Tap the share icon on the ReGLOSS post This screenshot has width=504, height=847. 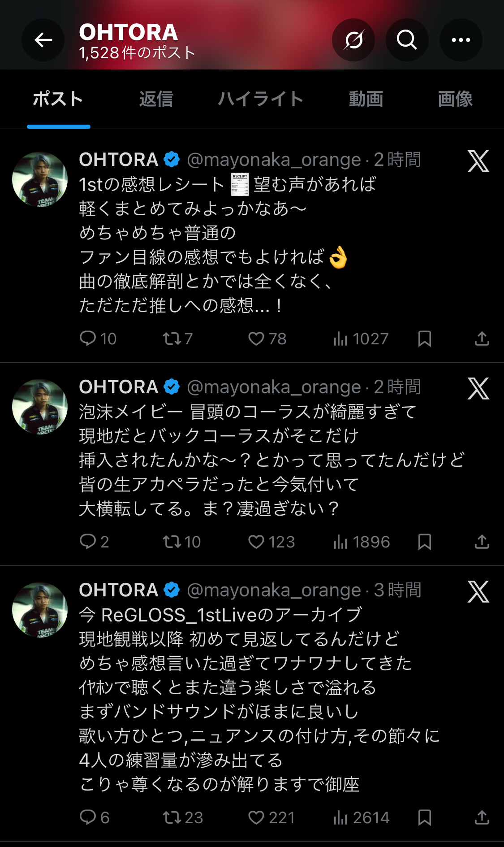482,817
